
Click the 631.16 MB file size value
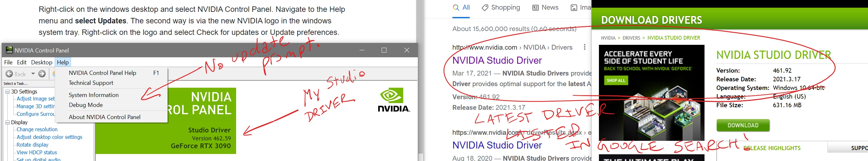pos(787,105)
